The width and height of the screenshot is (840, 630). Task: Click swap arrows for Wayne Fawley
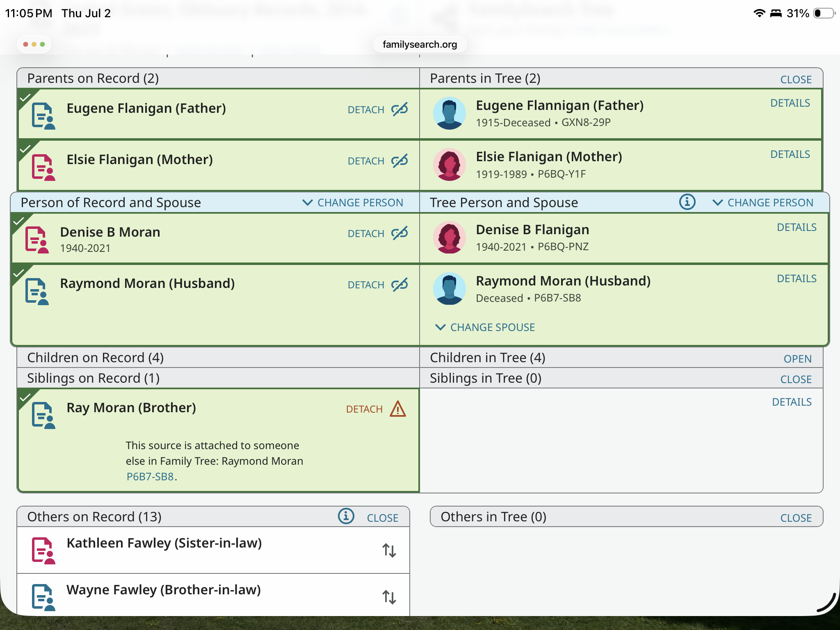coord(389,597)
